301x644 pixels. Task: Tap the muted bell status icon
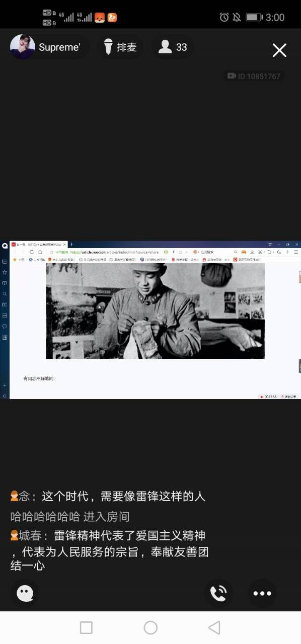[237, 17]
